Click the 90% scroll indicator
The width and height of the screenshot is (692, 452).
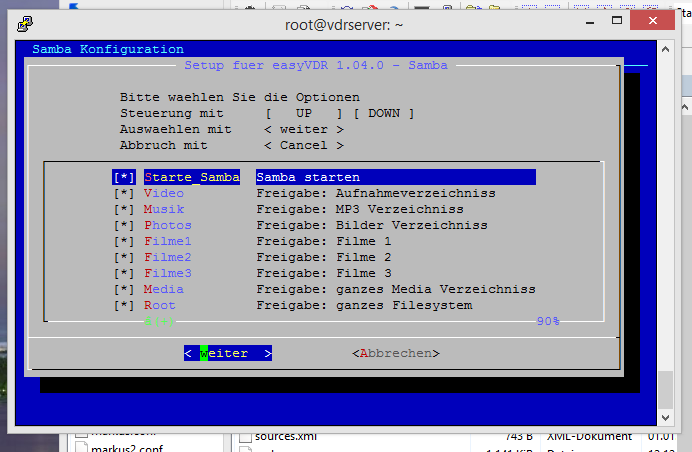coord(548,321)
